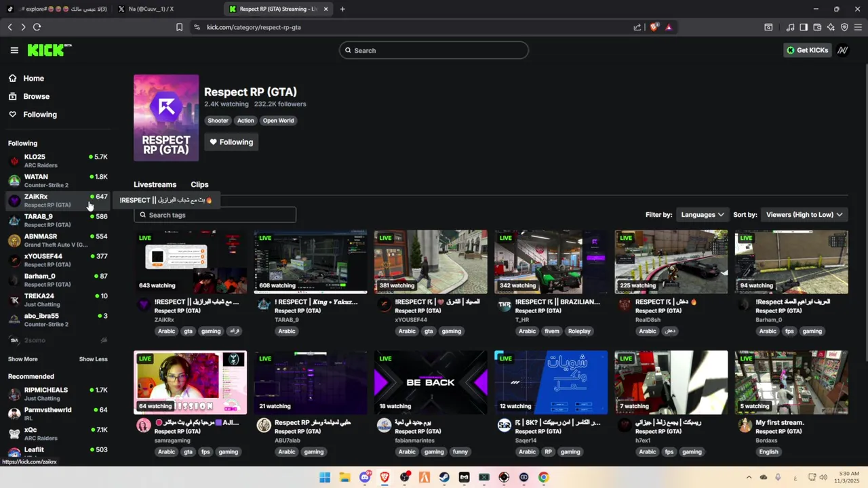
Task: Click Saqer14 channel avatar below stream
Action: tap(504, 425)
